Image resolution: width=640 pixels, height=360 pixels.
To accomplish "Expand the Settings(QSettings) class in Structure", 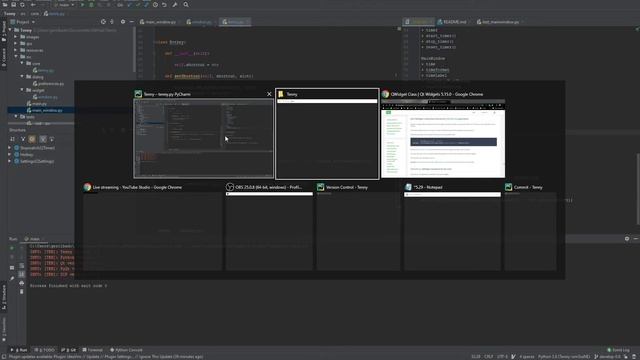I will click(x=10, y=161).
